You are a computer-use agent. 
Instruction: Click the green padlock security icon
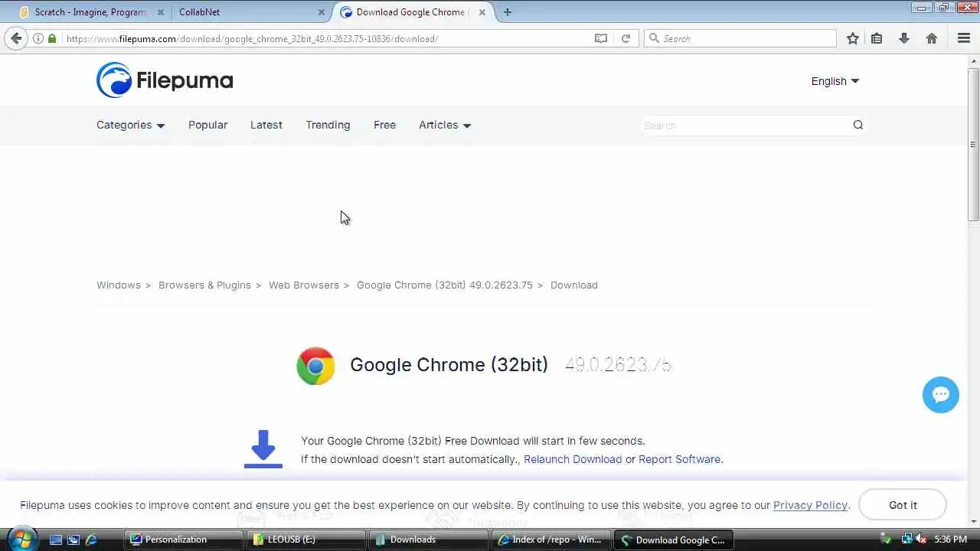[52, 38]
